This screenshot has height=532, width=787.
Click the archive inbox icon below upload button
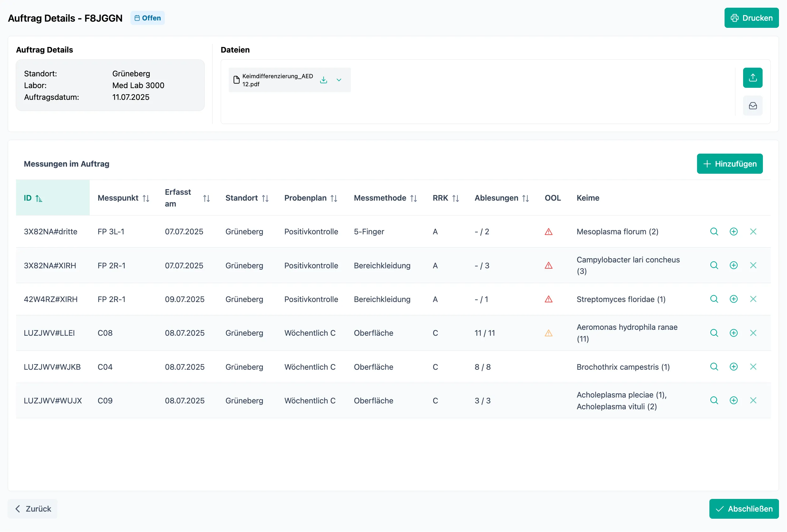tap(752, 106)
